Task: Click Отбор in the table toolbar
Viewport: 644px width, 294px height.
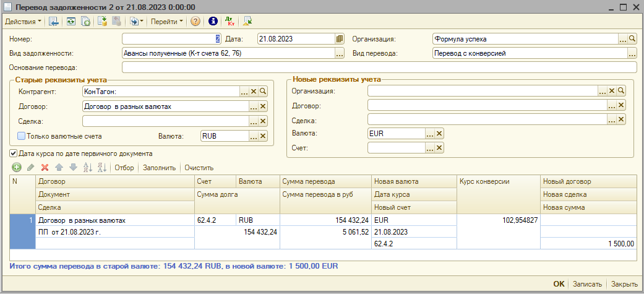Action: [x=124, y=168]
